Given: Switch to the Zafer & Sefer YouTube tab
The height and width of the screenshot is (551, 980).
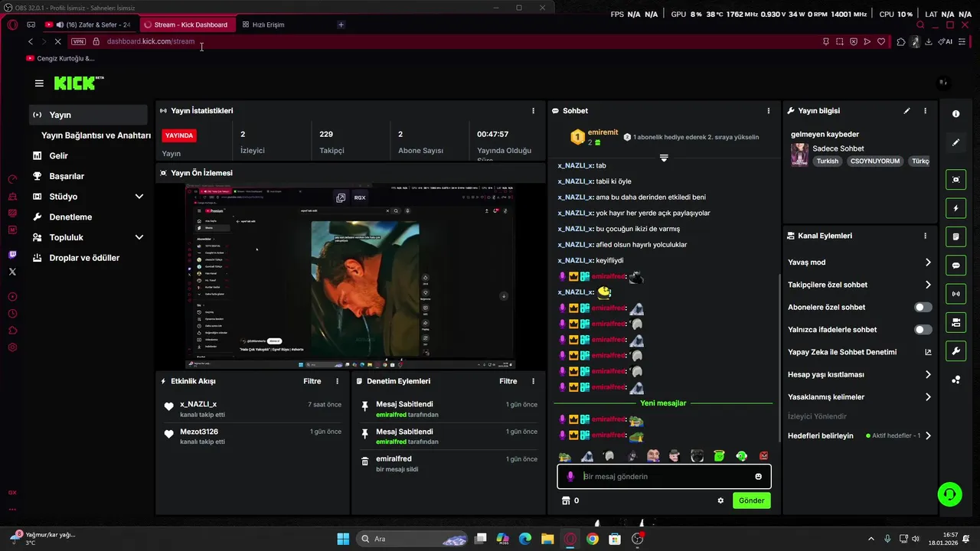Looking at the screenshot, I should 89,24.
